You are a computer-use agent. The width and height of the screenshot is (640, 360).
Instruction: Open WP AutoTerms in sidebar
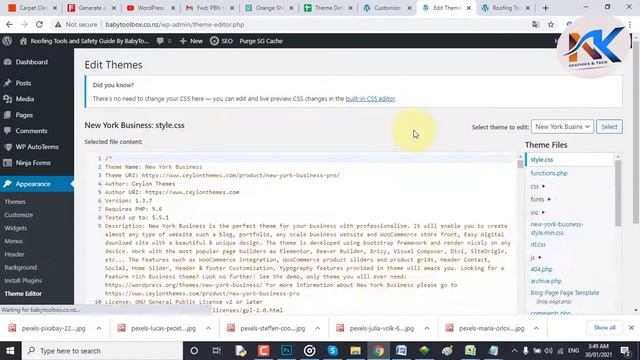37,147
